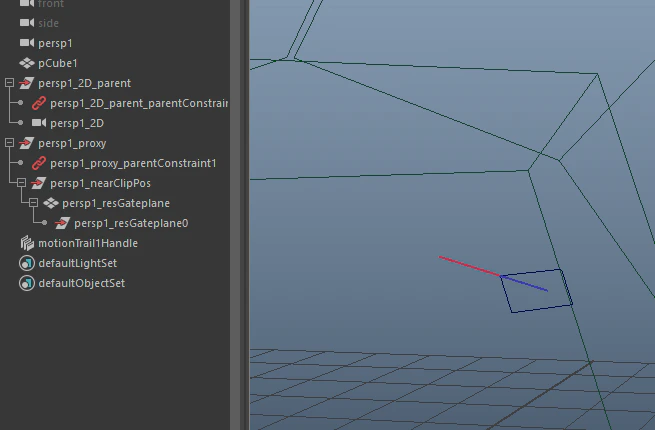Click the persp1_2D camera icon
655x430 pixels.
[x=39, y=123]
